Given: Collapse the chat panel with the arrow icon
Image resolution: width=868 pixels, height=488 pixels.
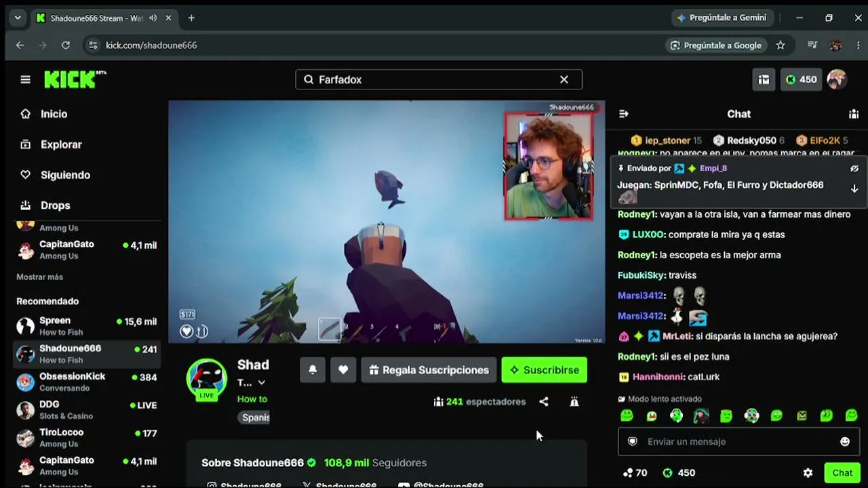Looking at the screenshot, I should click(624, 114).
